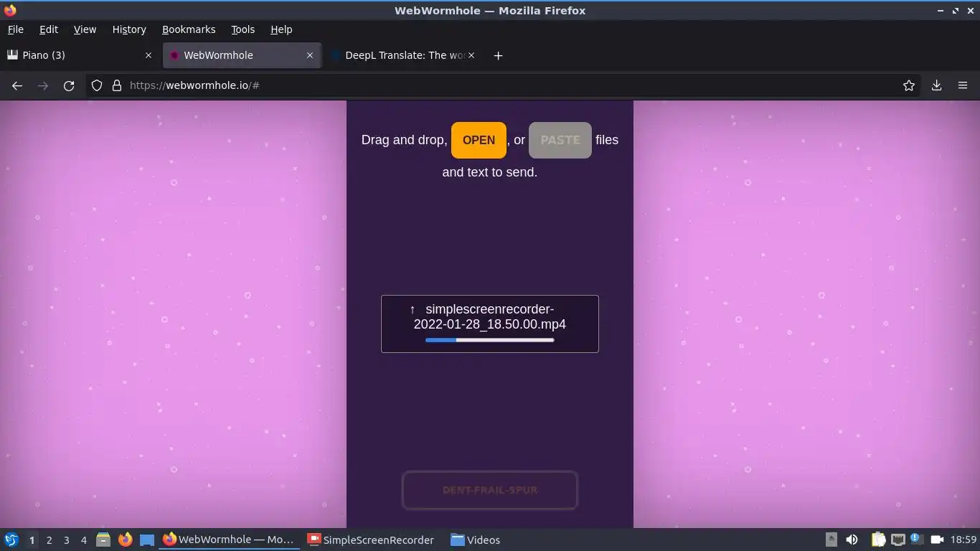Open the View menu
The height and width of the screenshot is (551, 980).
point(85,29)
